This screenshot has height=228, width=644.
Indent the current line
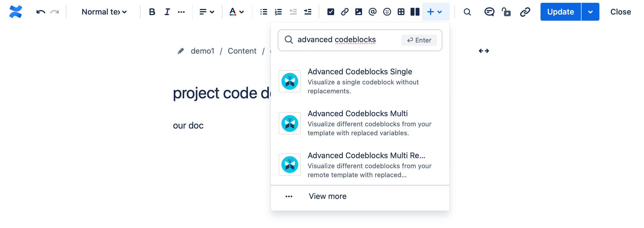(x=308, y=12)
